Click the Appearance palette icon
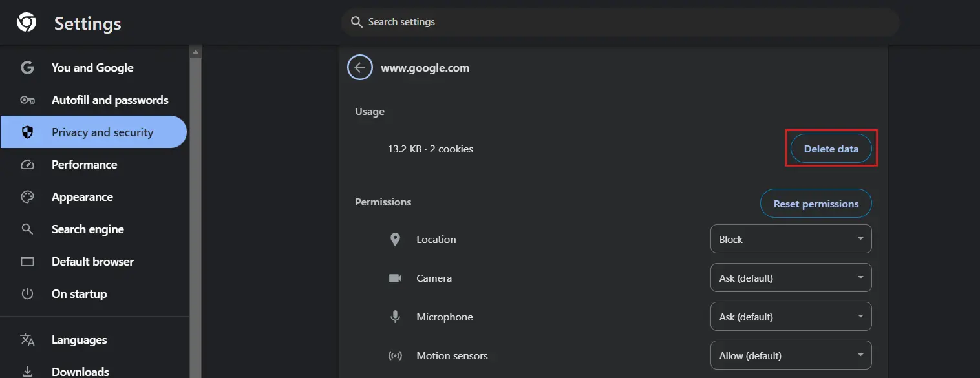 click(x=27, y=197)
